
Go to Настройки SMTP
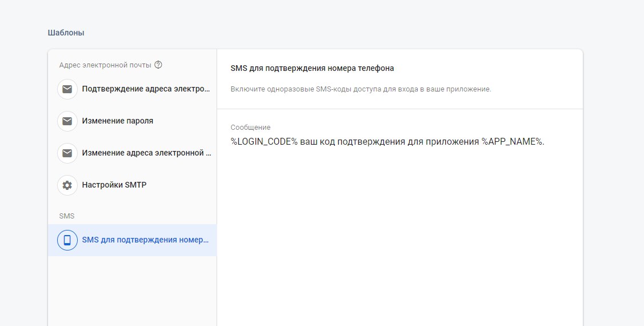pos(132,185)
